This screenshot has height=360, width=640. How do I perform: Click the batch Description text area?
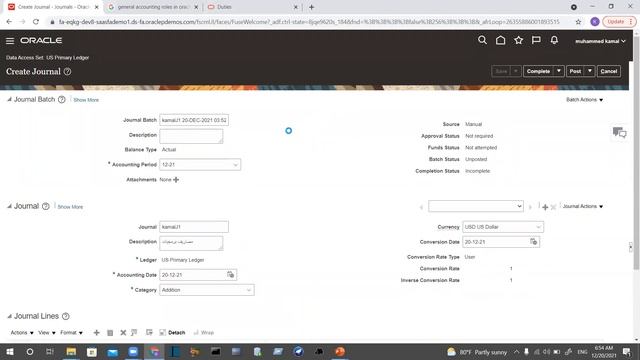click(191, 136)
